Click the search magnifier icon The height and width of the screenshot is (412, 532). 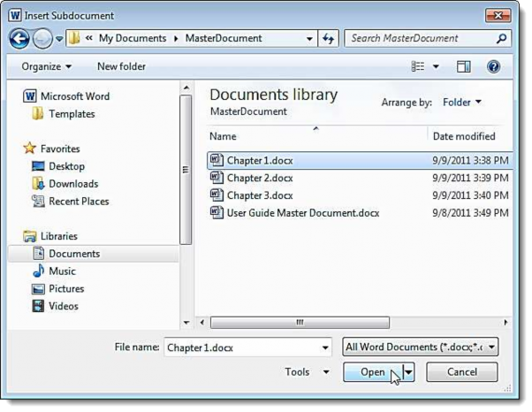coord(501,39)
